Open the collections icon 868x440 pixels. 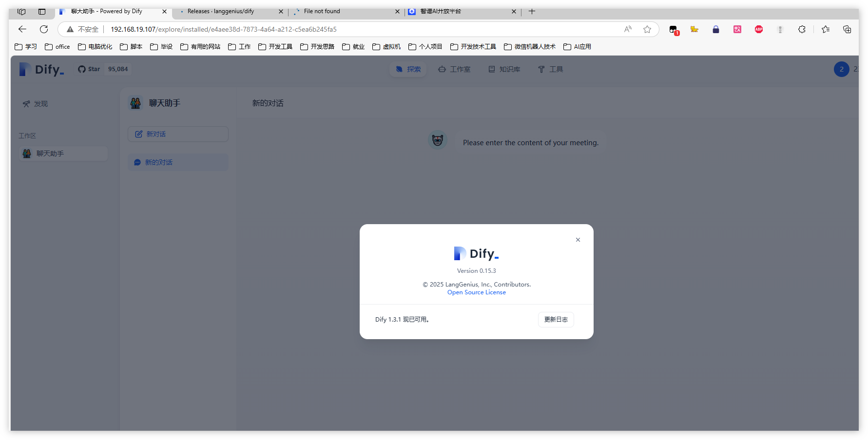[x=847, y=29]
